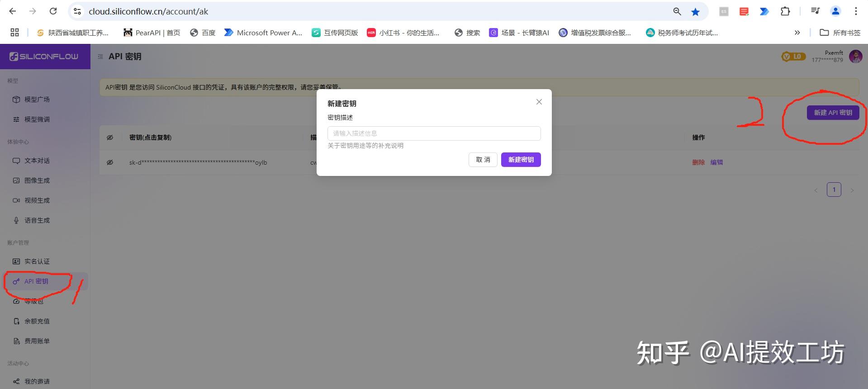The image size is (868, 389).
Task: Open Chrome three-dot menu
Action: point(855,11)
